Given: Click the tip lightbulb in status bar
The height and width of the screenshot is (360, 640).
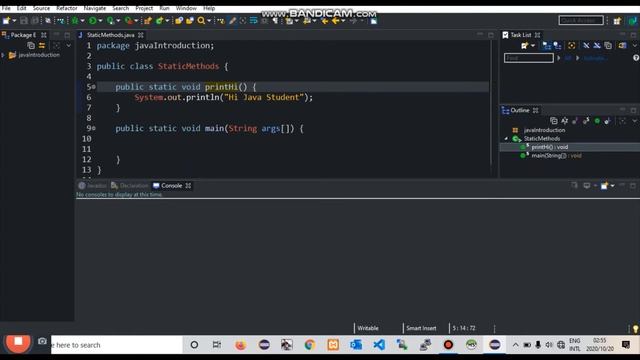Looking at the screenshot, I should pyautogui.click(x=636, y=329).
